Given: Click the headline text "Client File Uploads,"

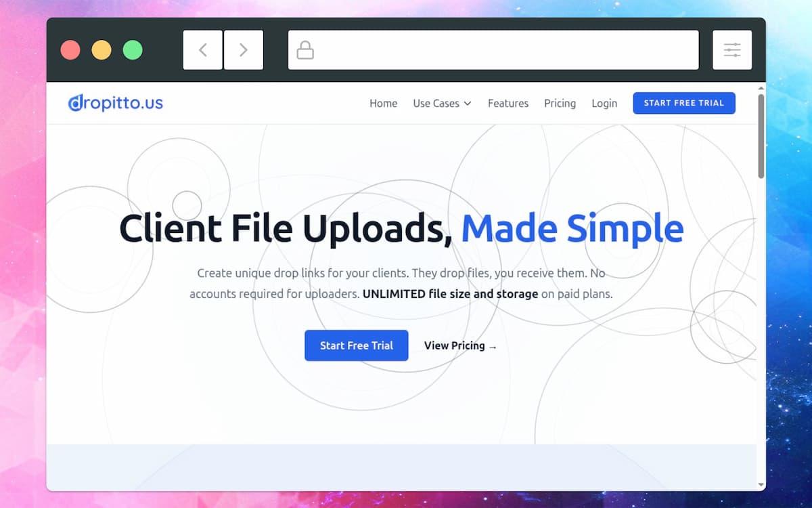Looking at the screenshot, I should pos(286,228).
